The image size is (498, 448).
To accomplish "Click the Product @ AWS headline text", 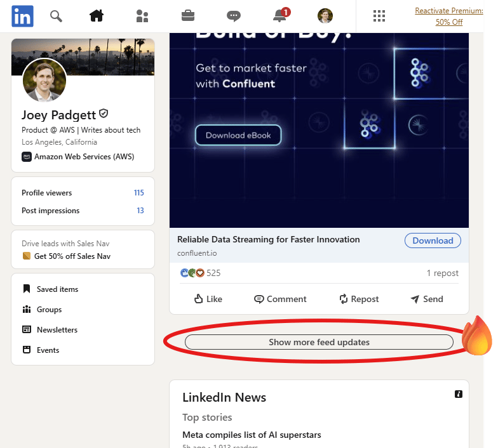I will coord(81,130).
